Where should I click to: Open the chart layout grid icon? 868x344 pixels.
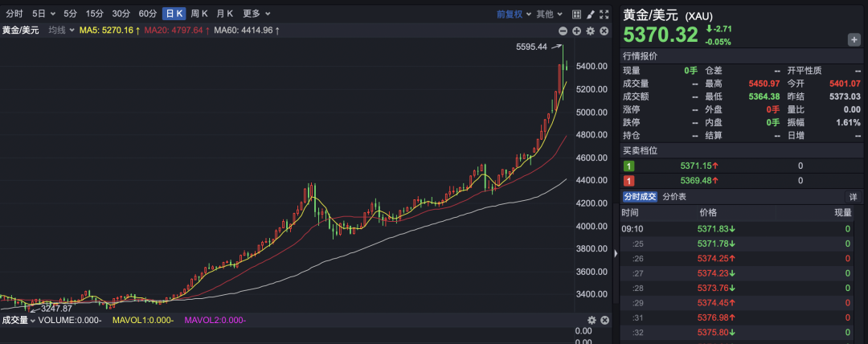coord(576,14)
